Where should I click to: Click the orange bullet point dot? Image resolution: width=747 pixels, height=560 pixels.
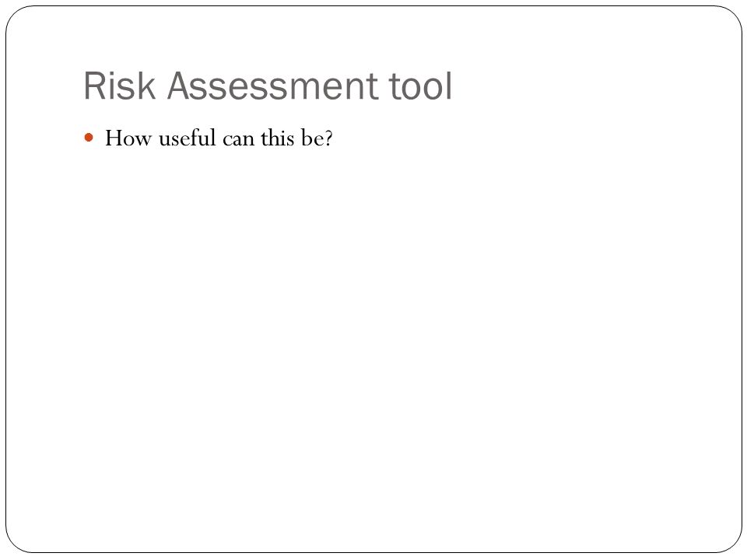coord(89,138)
